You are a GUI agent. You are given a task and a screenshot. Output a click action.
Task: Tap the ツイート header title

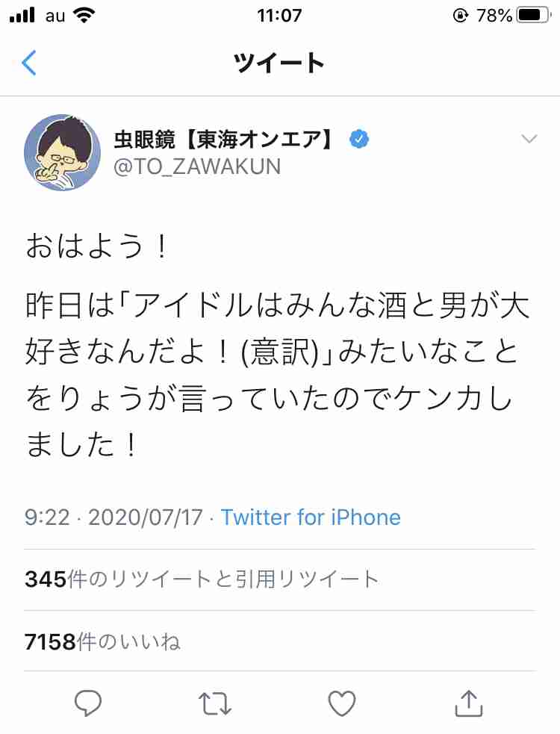[x=279, y=63]
